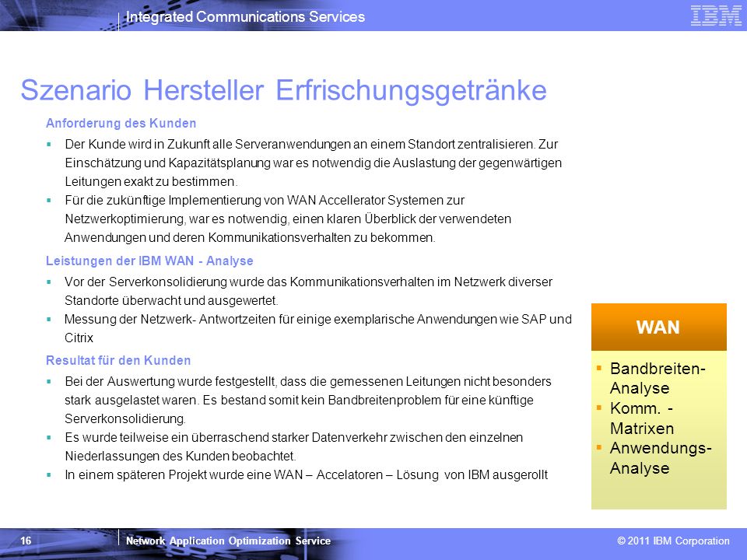Click the bullet starting 'Vor der Serverkonsolidierung'
747x560 pixels.
point(309,291)
